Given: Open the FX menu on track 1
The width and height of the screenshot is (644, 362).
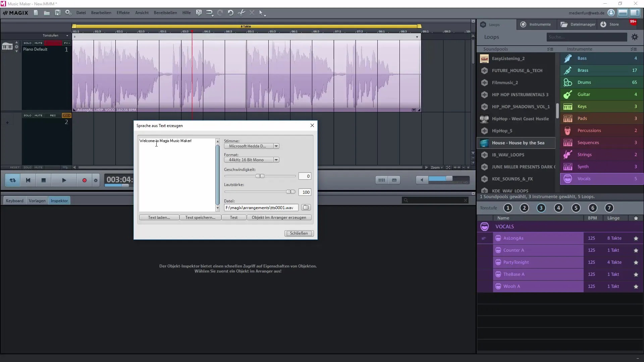Looking at the screenshot, I should tap(67, 43).
